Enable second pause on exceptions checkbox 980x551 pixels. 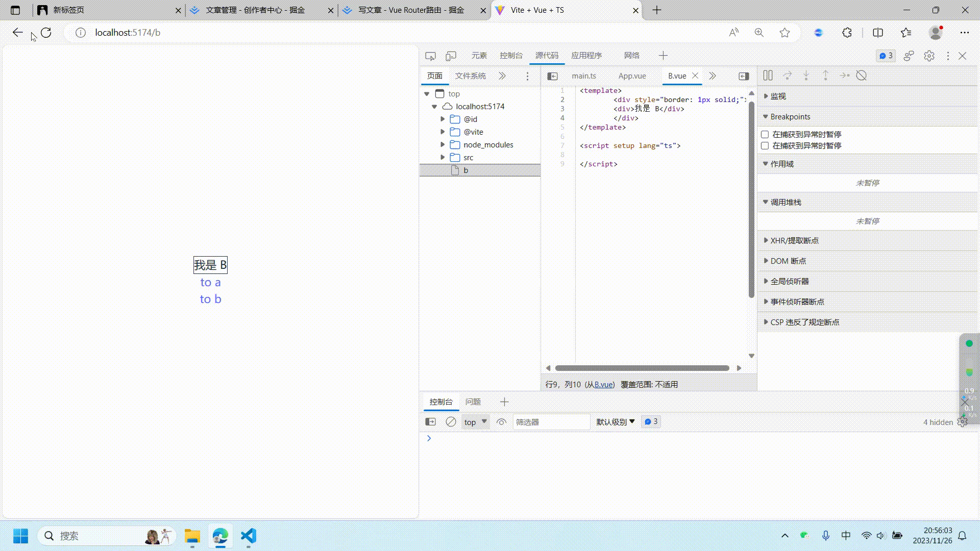(x=765, y=146)
